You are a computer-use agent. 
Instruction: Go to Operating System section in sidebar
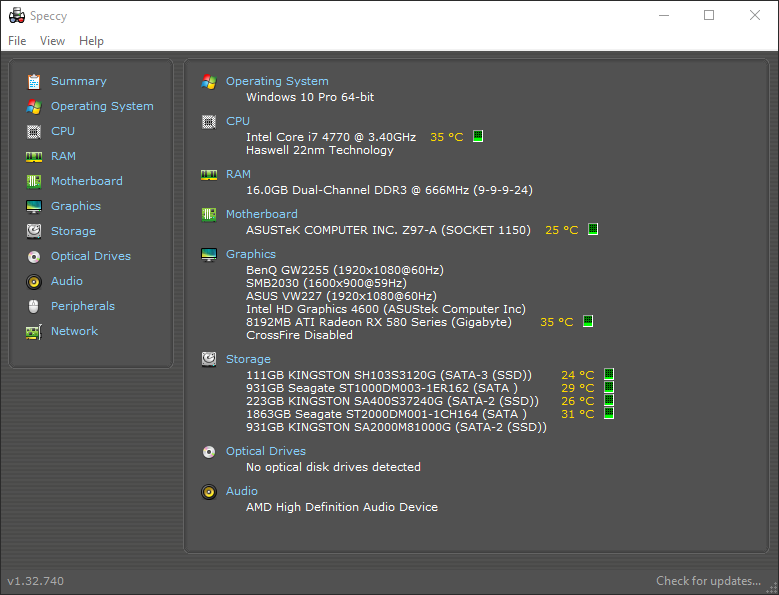(102, 106)
